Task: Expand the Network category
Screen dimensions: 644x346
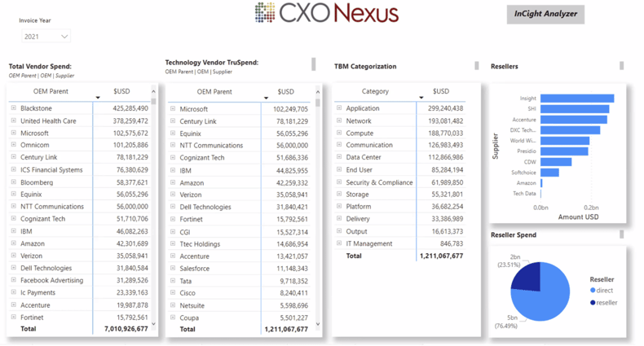Action: click(x=339, y=120)
